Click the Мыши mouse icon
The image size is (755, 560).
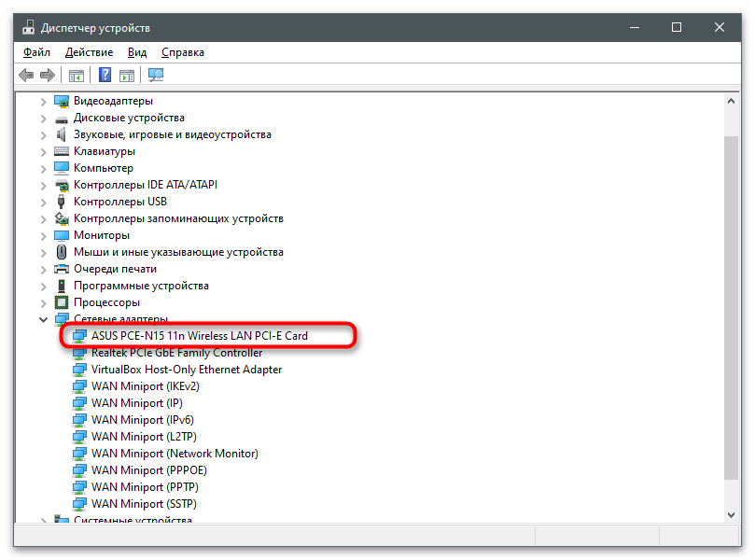point(62,252)
